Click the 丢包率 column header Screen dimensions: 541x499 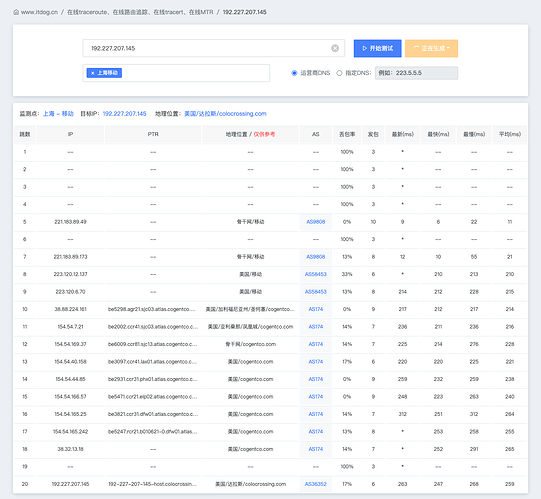[x=347, y=134]
